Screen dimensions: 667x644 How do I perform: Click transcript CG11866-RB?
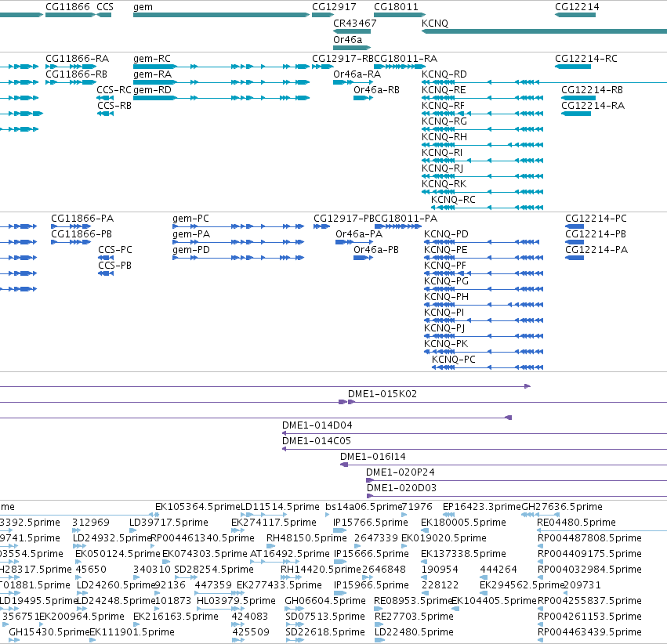click(x=71, y=82)
